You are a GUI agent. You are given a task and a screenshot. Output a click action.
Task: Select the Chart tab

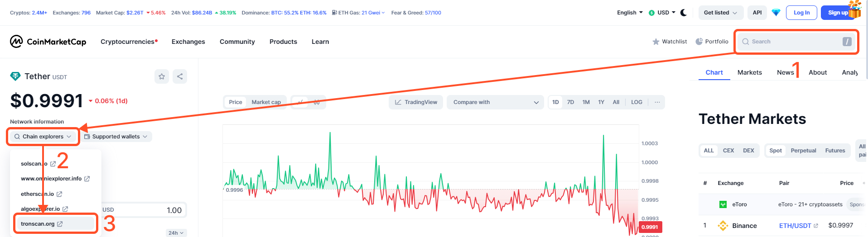(714, 72)
